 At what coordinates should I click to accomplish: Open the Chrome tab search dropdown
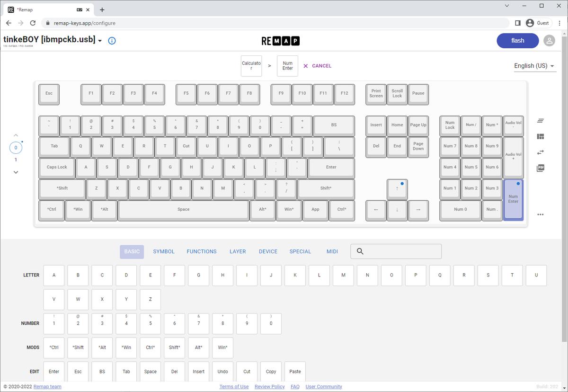(x=506, y=6)
